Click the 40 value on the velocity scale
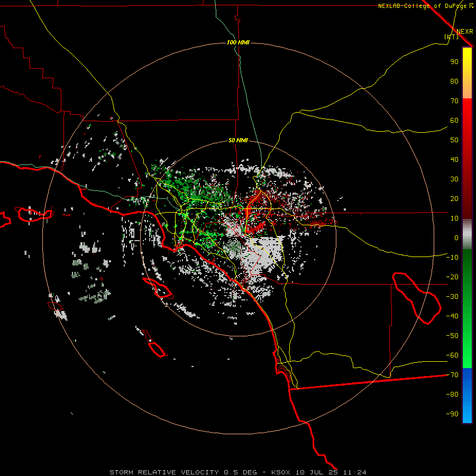Screen dimensions: 476x476 pyautogui.click(x=454, y=160)
